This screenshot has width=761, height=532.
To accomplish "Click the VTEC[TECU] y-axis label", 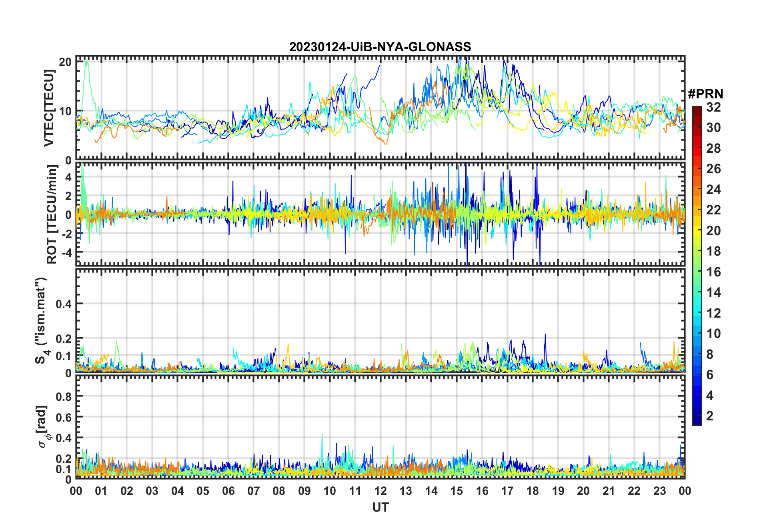I will tap(49, 108).
